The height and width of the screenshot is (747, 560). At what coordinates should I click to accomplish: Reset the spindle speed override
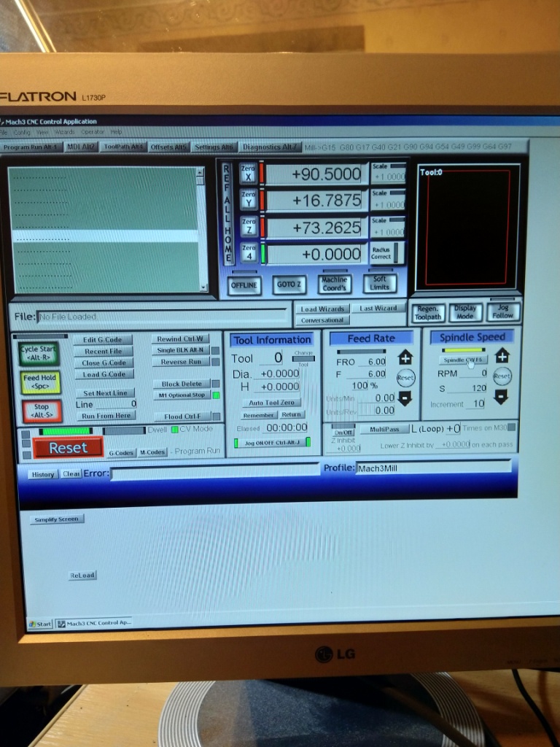pos(502,376)
